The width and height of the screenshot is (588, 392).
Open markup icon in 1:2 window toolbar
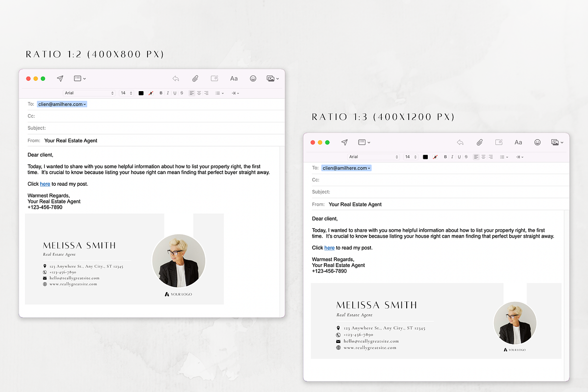[214, 78]
